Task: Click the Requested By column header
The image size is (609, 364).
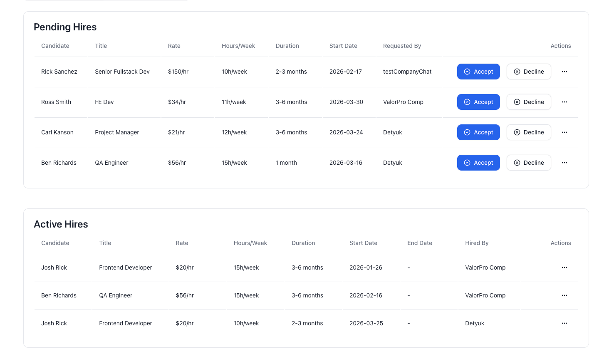Action: (402, 46)
